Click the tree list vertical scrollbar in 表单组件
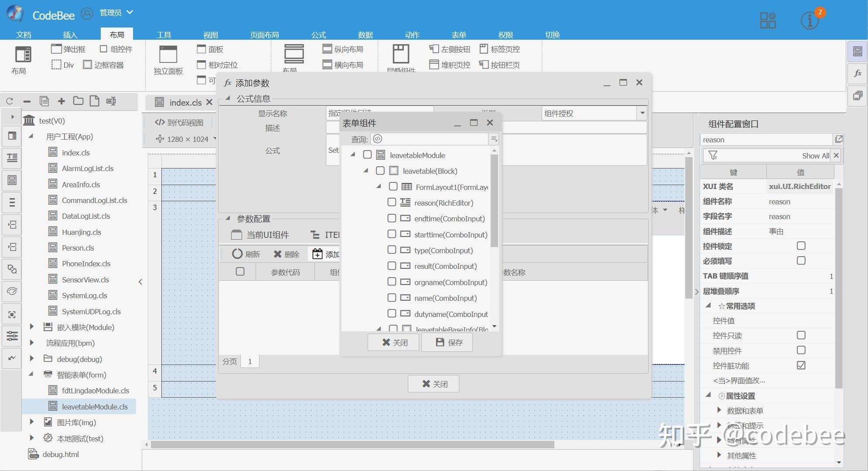 [x=494, y=201]
